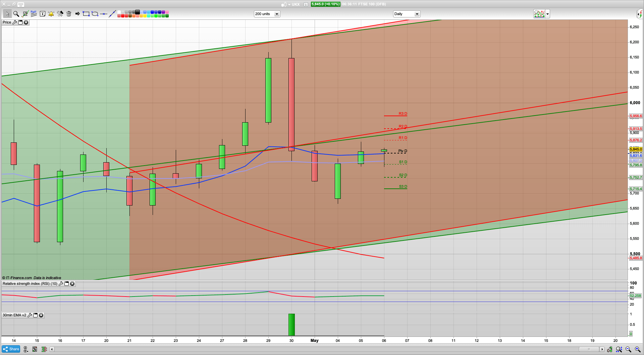
Task: Expand the indicators button dropdown arrow
Action: pos(548,14)
